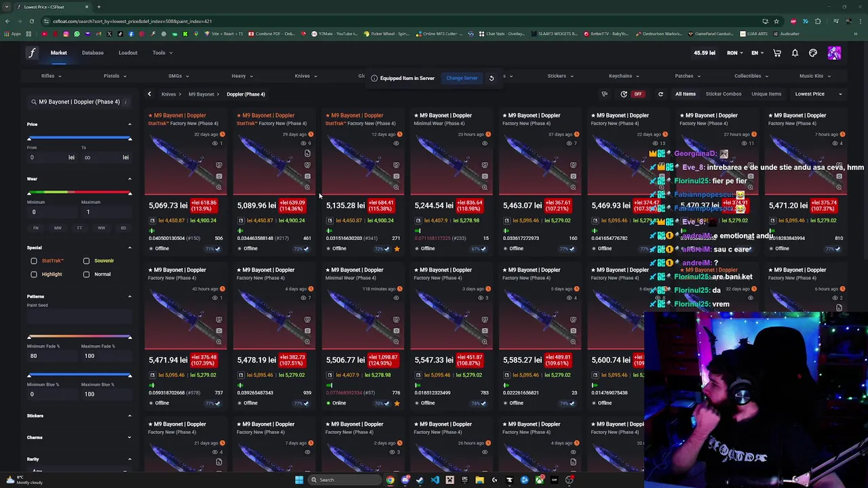Click the camera screenshot icon on 5,069.73 lei card

coord(218,176)
